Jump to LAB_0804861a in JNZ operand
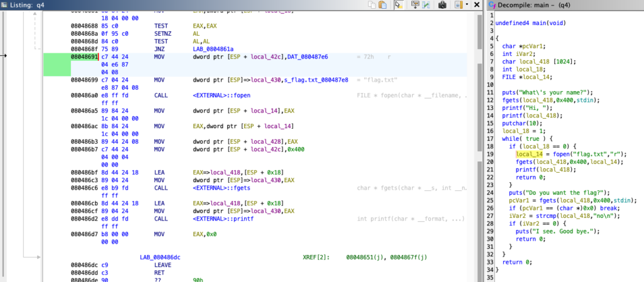 click(214, 47)
